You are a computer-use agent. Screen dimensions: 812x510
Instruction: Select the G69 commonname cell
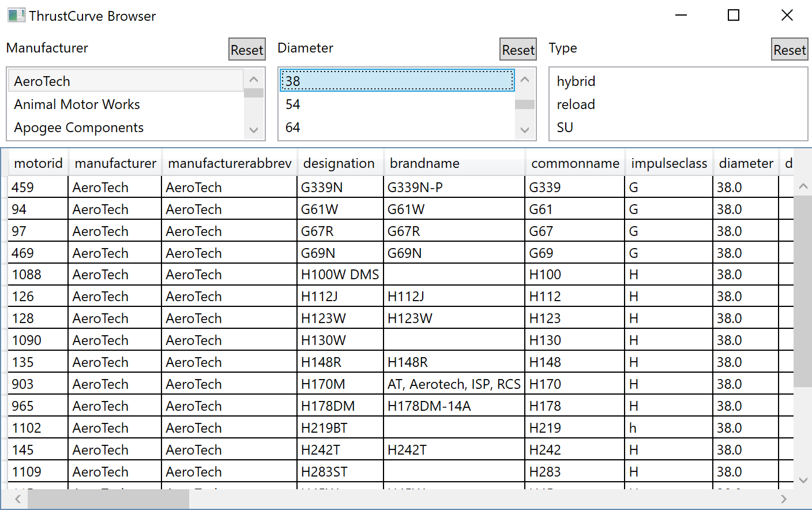pyautogui.click(x=575, y=253)
